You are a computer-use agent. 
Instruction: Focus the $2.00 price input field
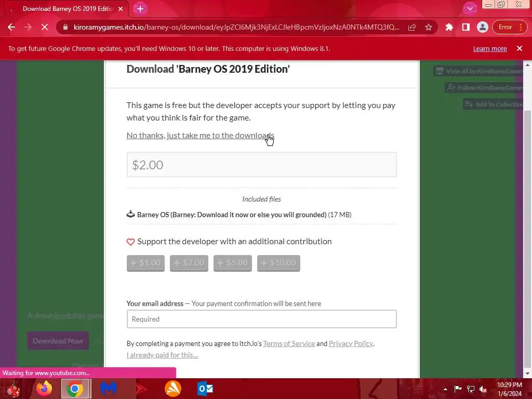(262, 165)
